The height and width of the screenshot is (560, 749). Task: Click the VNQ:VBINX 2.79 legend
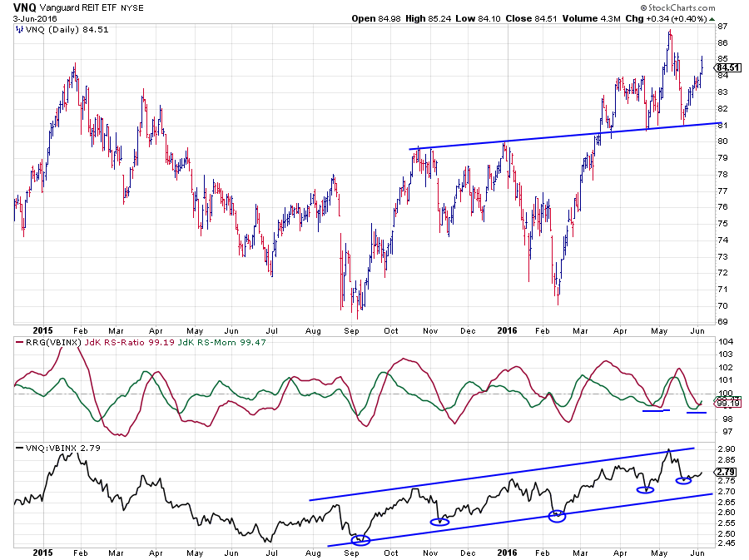[63, 448]
